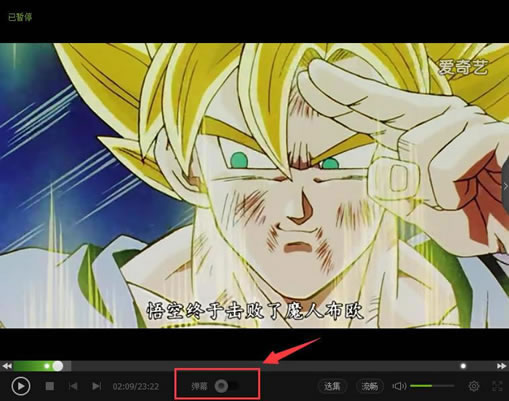Go to the previous episode
Viewport: 509px width, 401px height.
(x=73, y=386)
